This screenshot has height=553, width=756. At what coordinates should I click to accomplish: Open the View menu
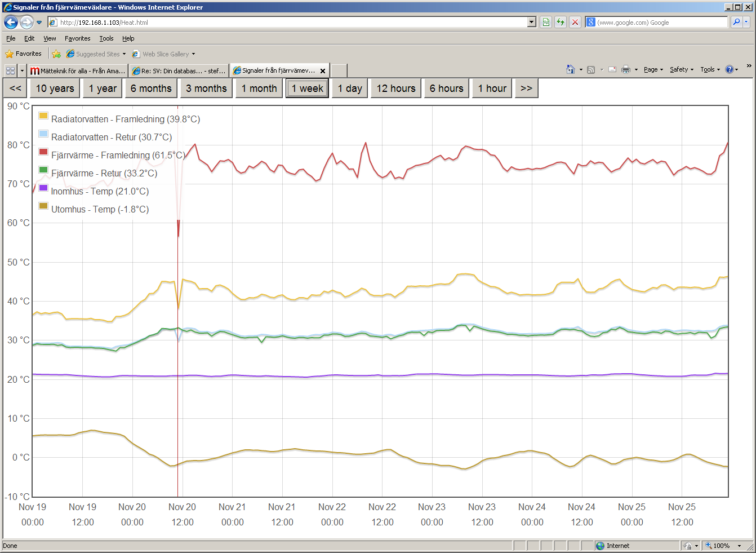(x=50, y=38)
